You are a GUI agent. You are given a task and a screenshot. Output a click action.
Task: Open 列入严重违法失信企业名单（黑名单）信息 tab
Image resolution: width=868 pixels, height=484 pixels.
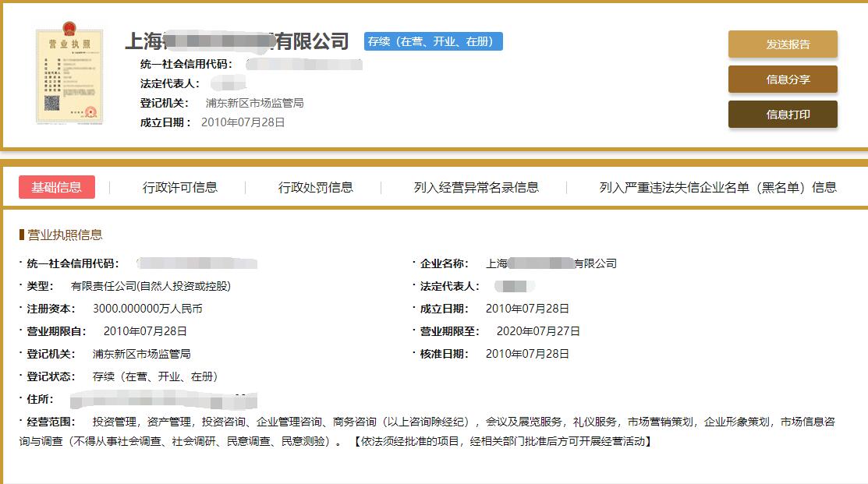[718, 188]
